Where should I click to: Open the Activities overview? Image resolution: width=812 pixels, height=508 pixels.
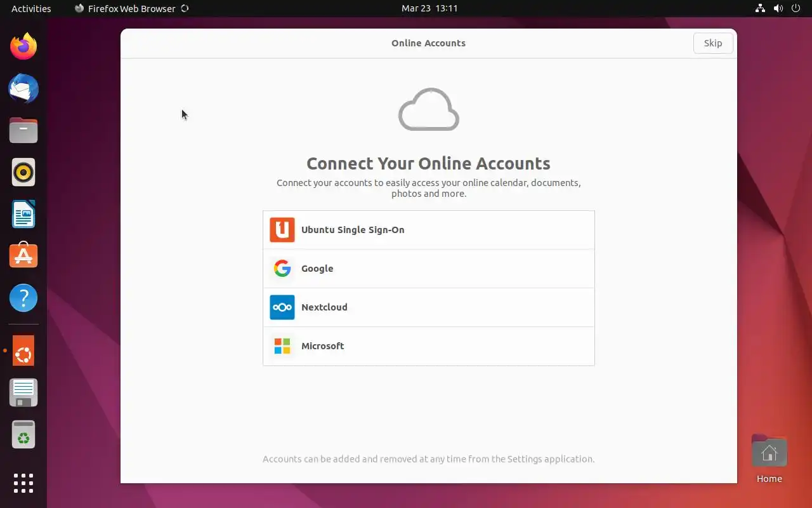click(x=31, y=8)
